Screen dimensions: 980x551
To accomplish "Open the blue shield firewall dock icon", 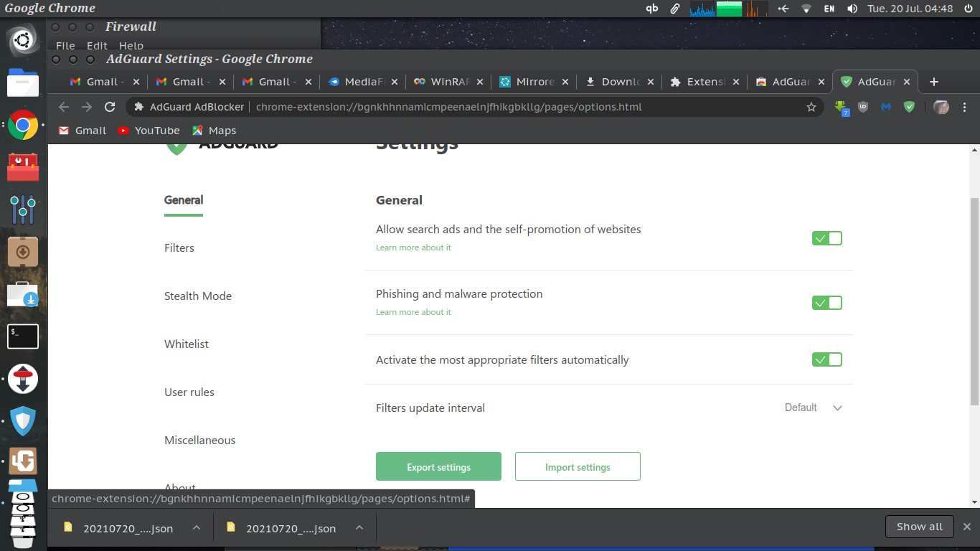I will (23, 421).
